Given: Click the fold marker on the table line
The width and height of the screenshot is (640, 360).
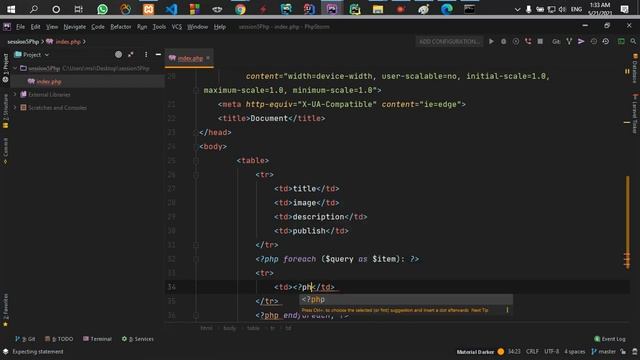Looking at the screenshot, I should [x=196, y=160].
